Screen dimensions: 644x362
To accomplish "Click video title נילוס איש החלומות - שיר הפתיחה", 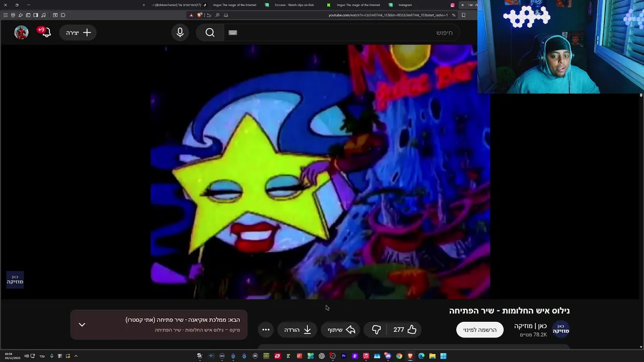I will point(509,311).
